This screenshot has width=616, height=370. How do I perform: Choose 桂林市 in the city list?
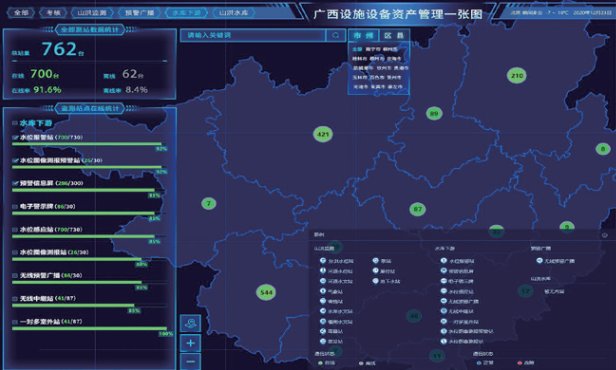[359, 59]
